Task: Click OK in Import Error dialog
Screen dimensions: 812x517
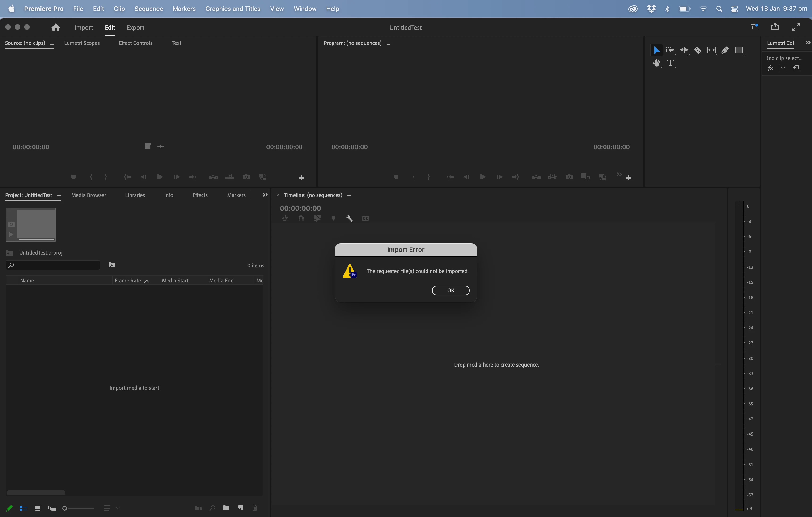Action: [451, 291]
